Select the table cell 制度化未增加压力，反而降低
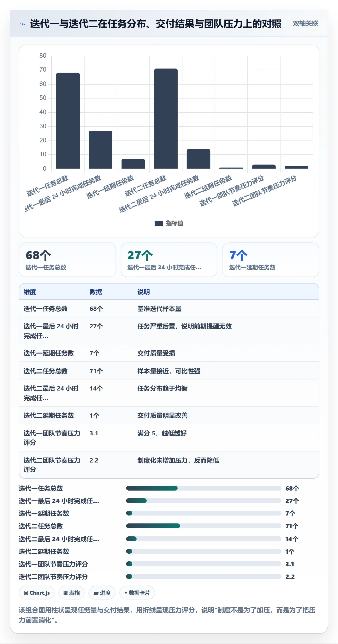 [x=178, y=460]
